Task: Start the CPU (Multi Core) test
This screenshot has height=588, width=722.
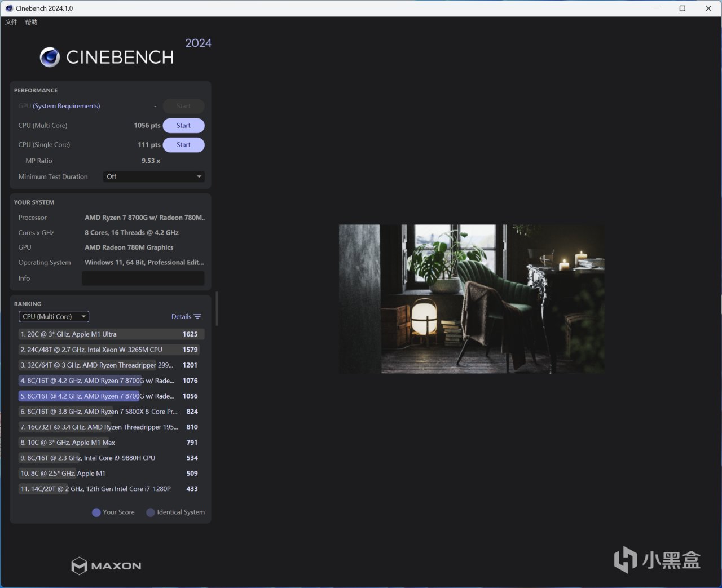Action: coord(183,126)
